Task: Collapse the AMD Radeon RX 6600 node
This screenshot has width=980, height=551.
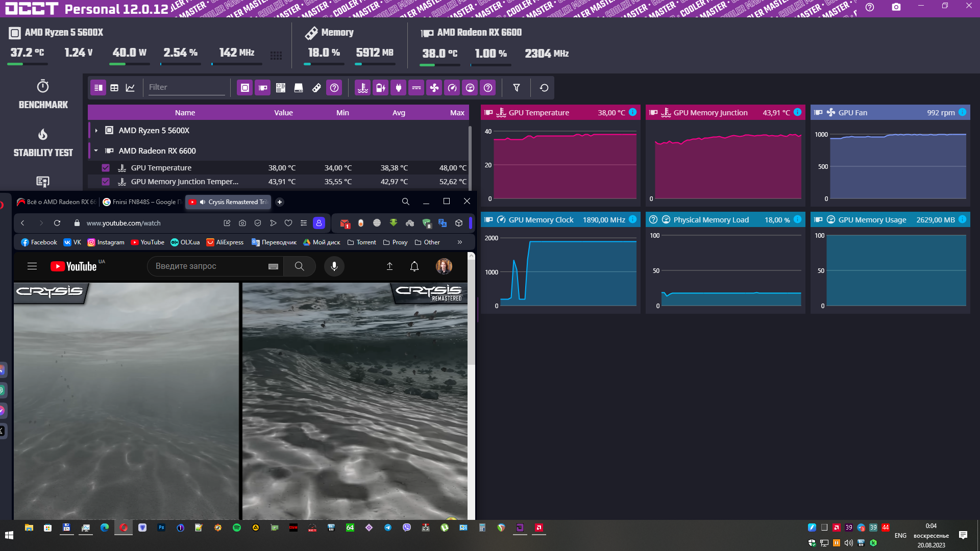Action: pyautogui.click(x=96, y=151)
